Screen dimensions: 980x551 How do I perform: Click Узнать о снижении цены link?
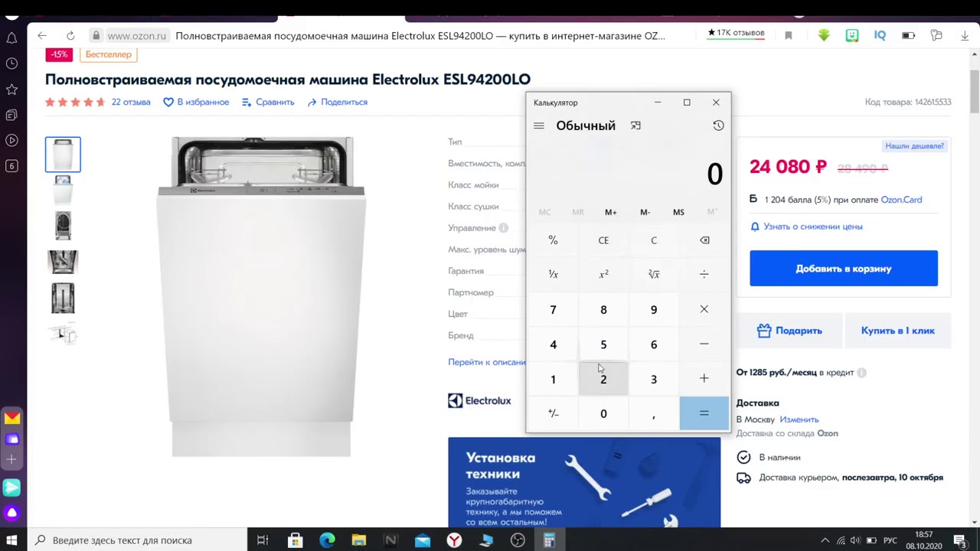pyautogui.click(x=806, y=227)
